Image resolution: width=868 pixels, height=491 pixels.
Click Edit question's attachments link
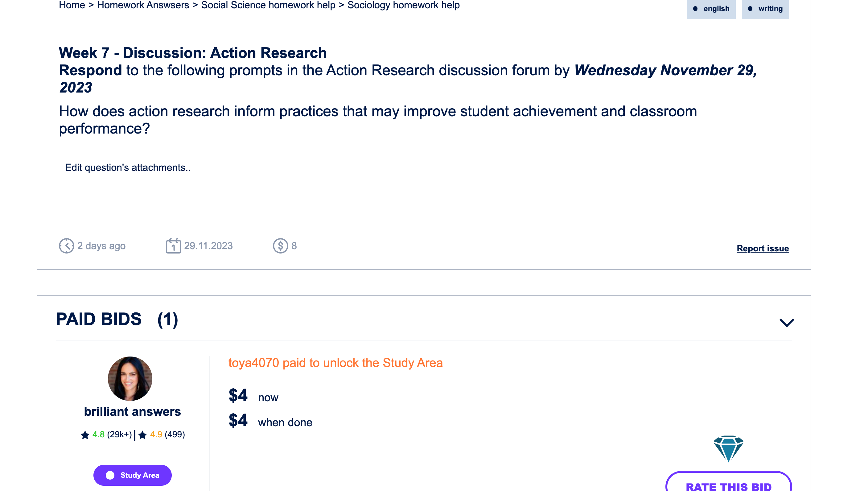click(128, 167)
